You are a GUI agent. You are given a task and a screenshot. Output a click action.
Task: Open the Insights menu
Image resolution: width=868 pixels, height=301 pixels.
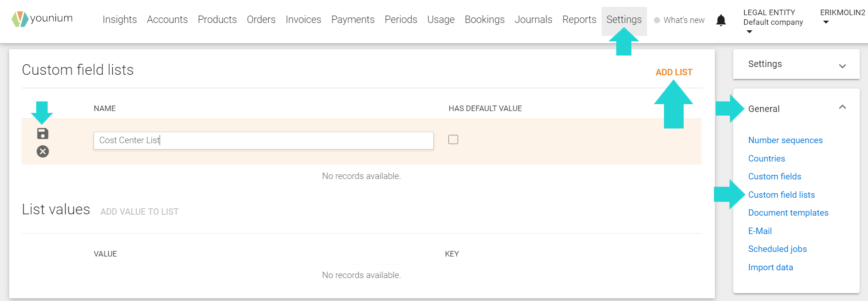tap(120, 20)
